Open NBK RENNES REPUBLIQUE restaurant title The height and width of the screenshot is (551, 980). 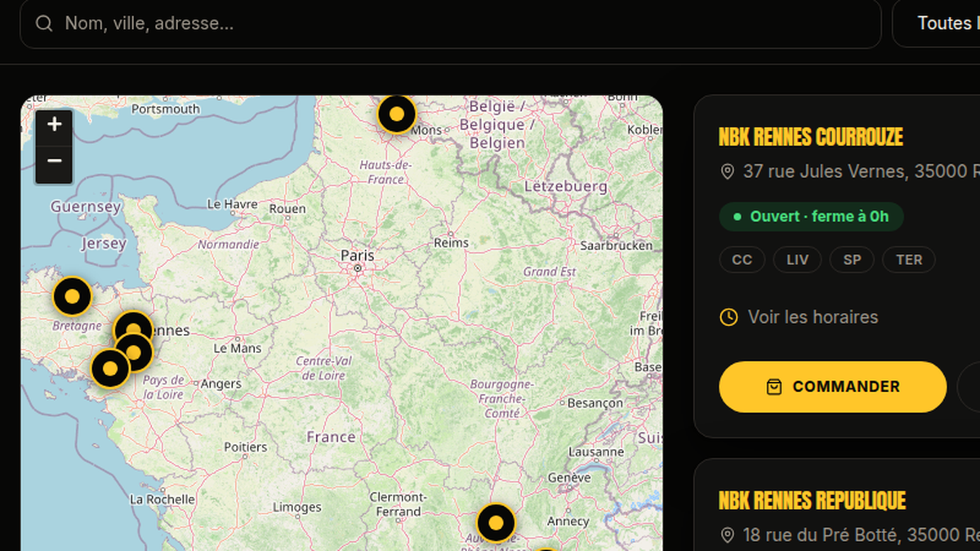[813, 500]
